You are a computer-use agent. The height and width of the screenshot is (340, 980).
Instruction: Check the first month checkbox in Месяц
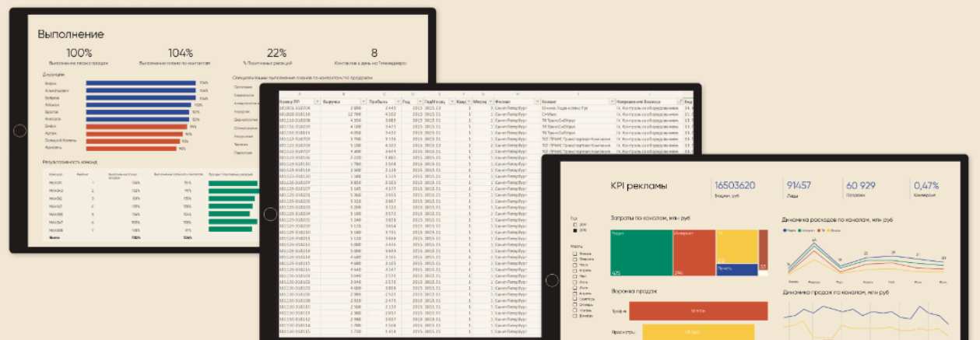tap(574, 254)
